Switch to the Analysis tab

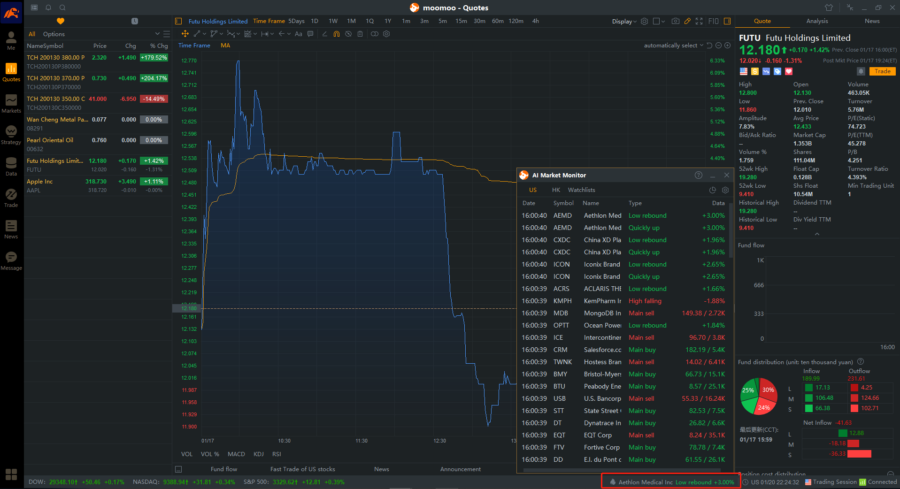coord(817,21)
